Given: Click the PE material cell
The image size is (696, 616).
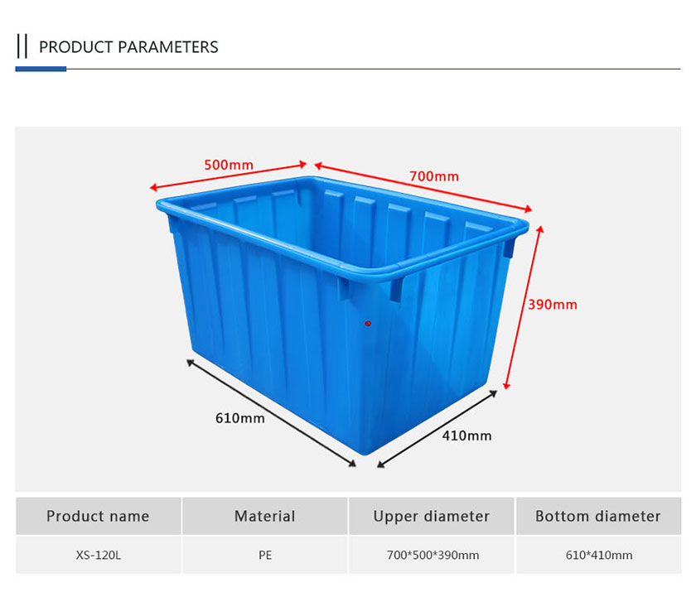Looking at the screenshot, I should point(265,556).
